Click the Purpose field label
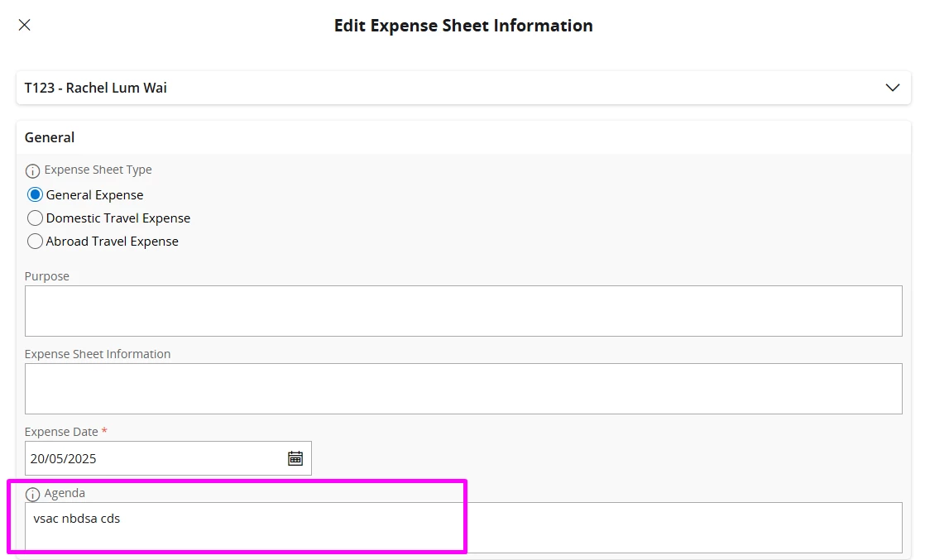Viewport: 925px width, 560px height. click(47, 276)
